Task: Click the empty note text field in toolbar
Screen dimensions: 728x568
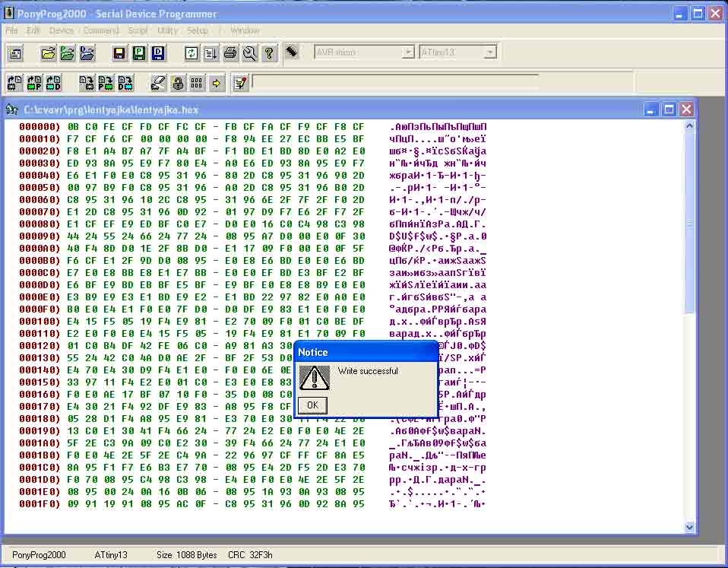Action: (395, 82)
